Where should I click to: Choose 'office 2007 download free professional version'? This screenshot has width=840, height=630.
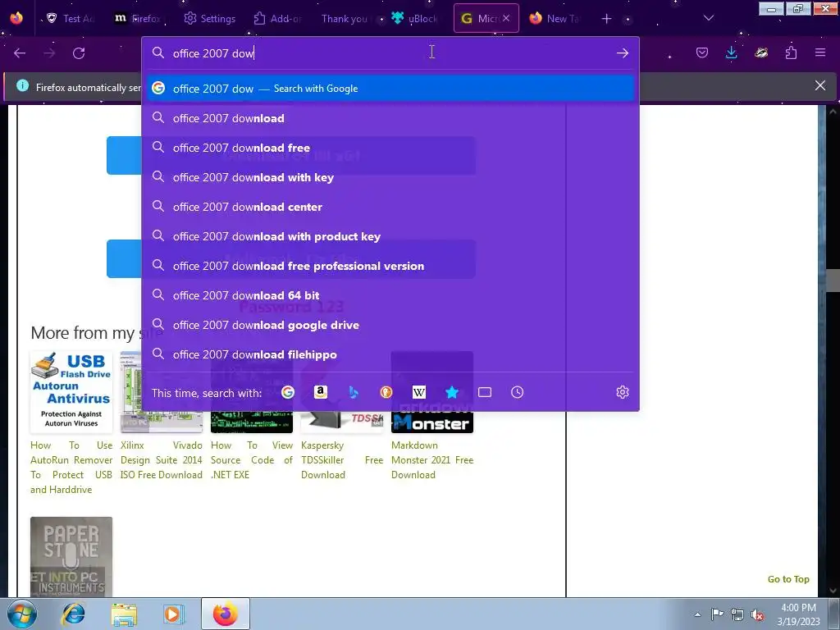click(390, 266)
